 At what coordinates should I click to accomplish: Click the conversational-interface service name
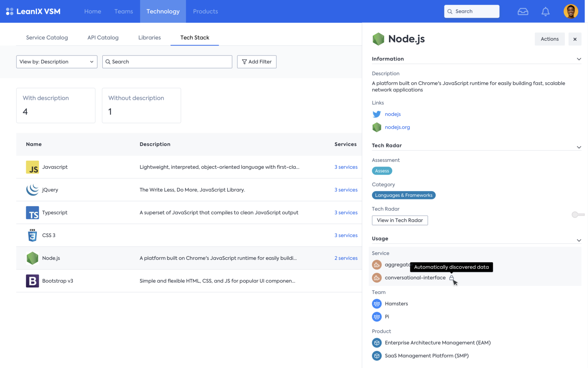tap(415, 278)
